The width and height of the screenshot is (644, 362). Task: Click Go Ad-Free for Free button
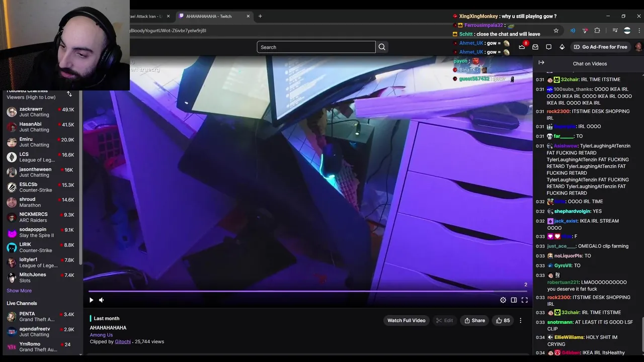click(x=600, y=47)
